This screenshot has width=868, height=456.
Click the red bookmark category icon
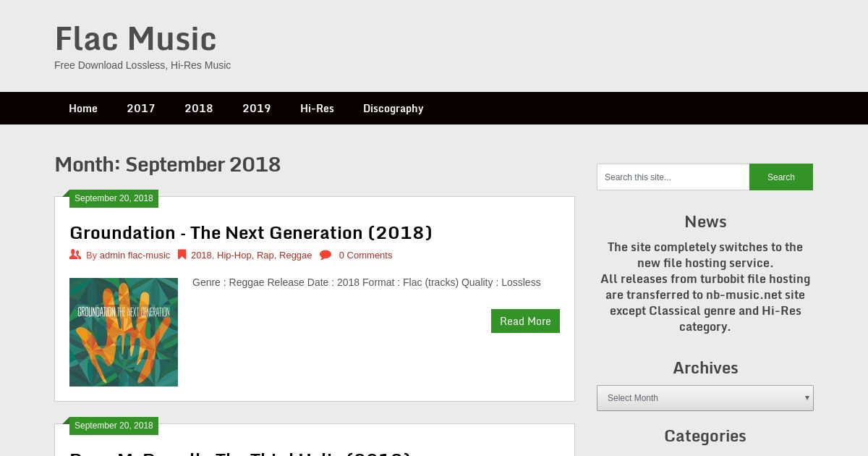point(182,255)
